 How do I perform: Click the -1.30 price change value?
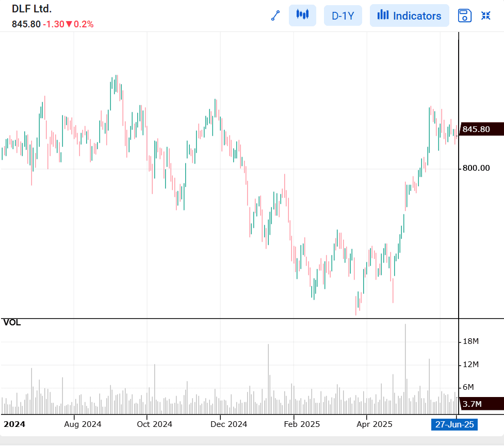click(x=54, y=24)
